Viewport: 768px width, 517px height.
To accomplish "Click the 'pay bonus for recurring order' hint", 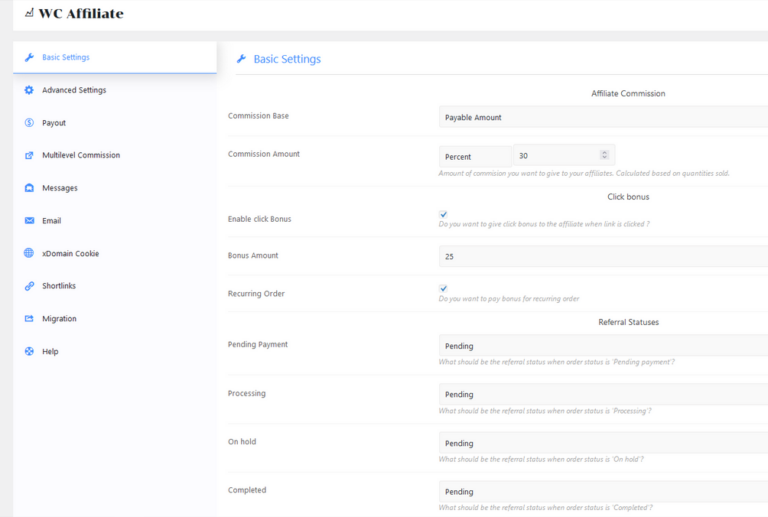I will click(x=509, y=299).
